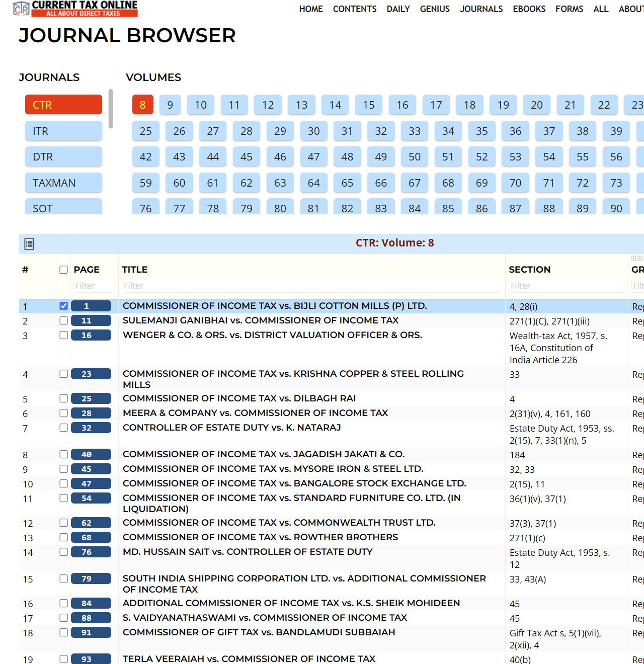Select the DTR journal
The image size is (644, 664).
tap(63, 156)
